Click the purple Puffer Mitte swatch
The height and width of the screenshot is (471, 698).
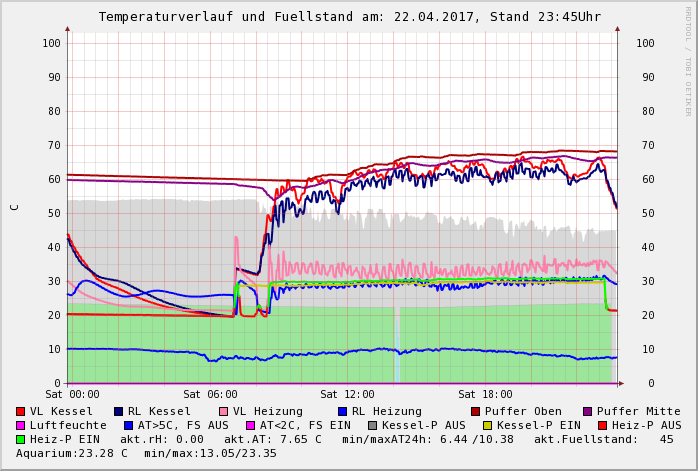pos(588,411)
